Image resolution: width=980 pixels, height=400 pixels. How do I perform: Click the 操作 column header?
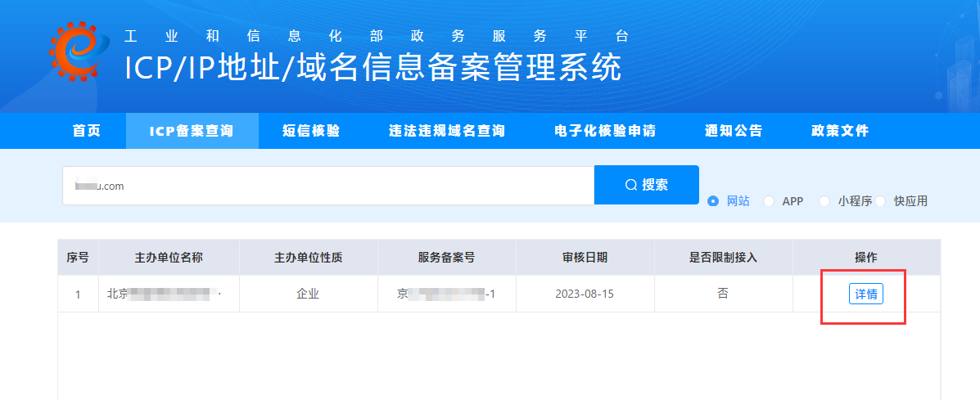click(x=866, y=257)
